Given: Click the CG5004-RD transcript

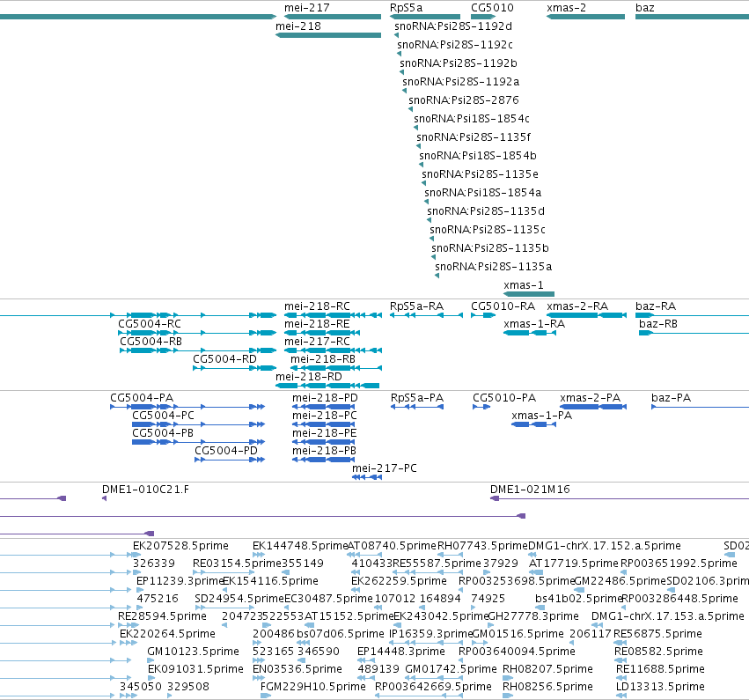Looking at the screenshot, I should point(234,368).
